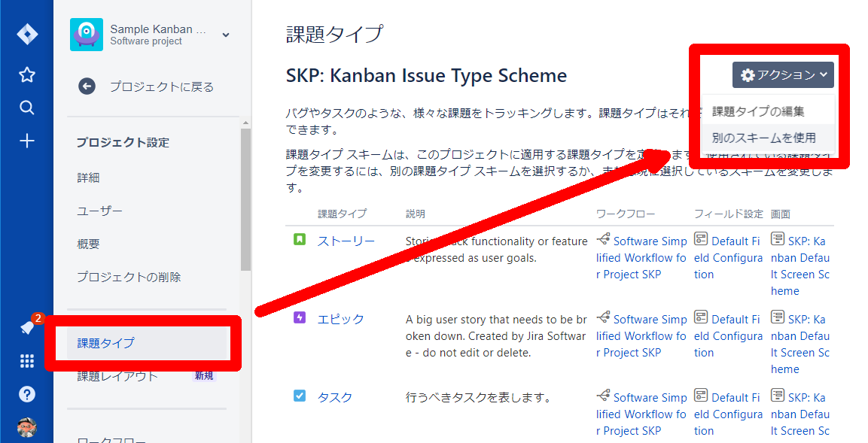Click field configuration icon in ストーリー row

coord(701,239)
